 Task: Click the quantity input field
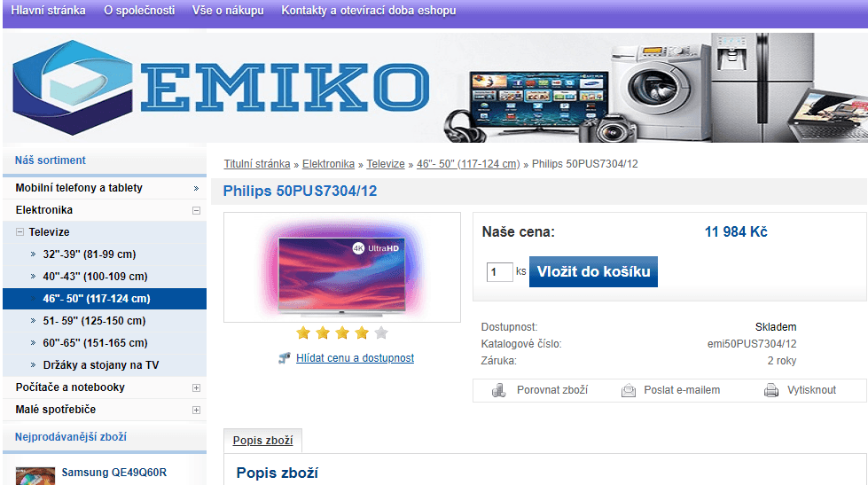coord(499,272)
